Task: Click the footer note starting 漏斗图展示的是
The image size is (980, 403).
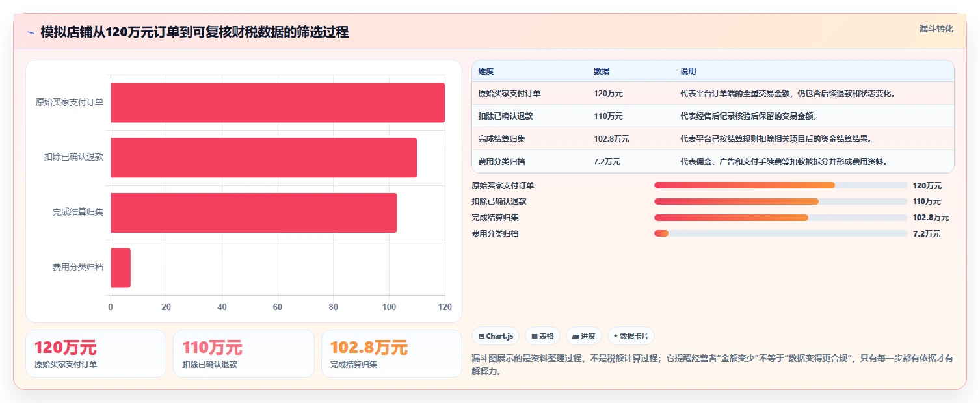Action: (713, 365)
